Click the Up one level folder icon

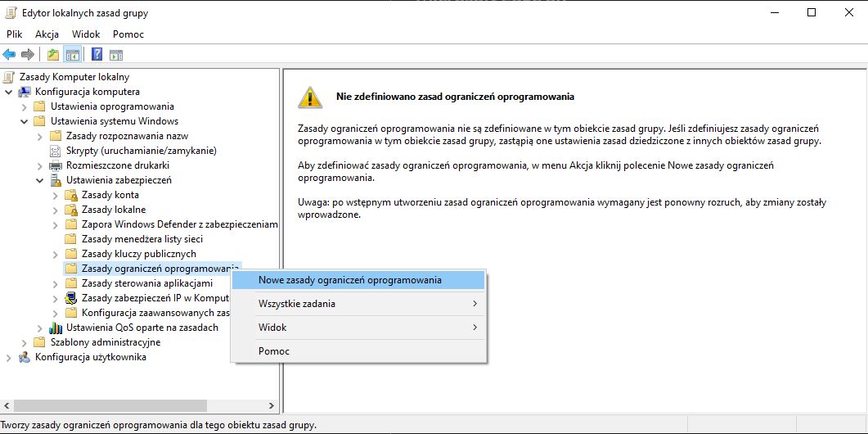[x=53, y=55]
